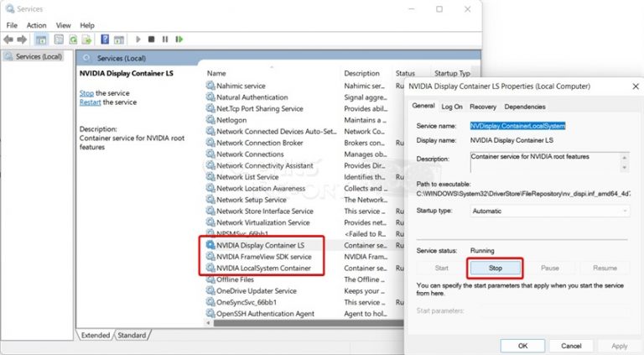Image resolution: width=644 pixels, height=355 pixels.
Task: Select Network Connectivity Assistant row
Action: coord(264,165)
